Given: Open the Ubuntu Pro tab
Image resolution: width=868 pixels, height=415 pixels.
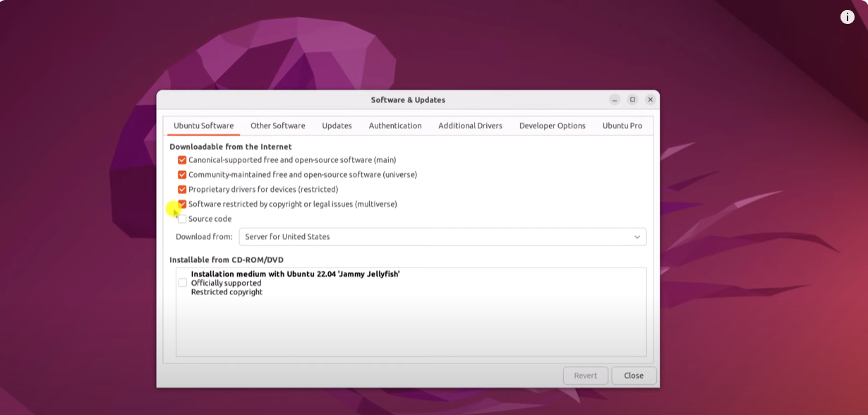Looking at the screenshot, I should [x=622, y=126].
